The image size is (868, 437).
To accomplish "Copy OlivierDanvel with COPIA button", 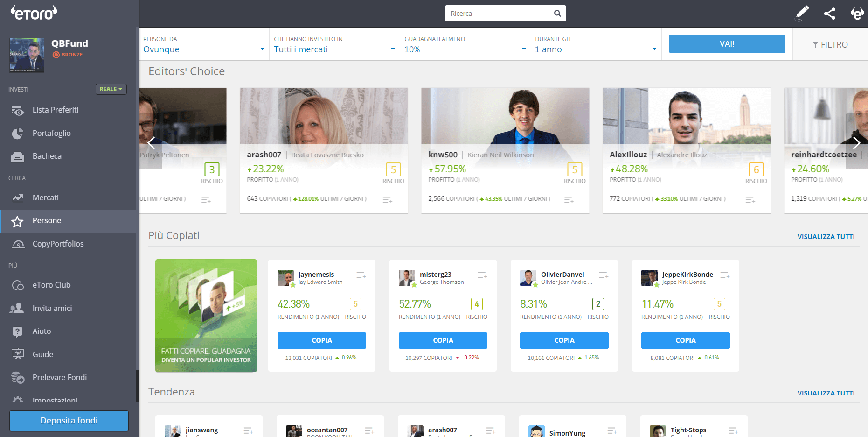I will pos(564,340).
